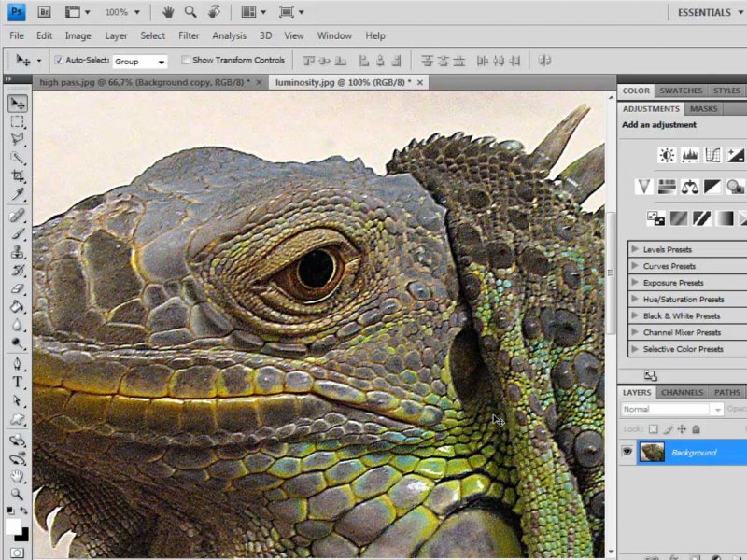Image resolution: width=747 pixels, height=560 pixels.
Task: Launch Adobe Bridge from top bar
Action: click(44, 12)
